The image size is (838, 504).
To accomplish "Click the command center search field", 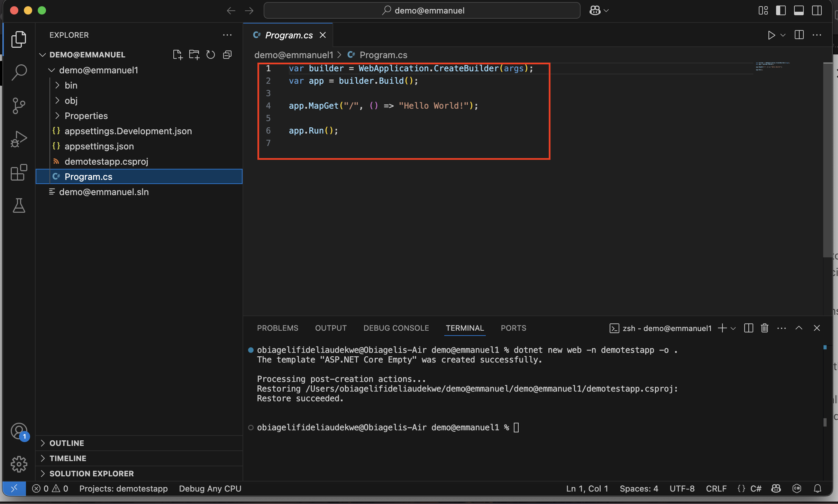I will [422, 11].
